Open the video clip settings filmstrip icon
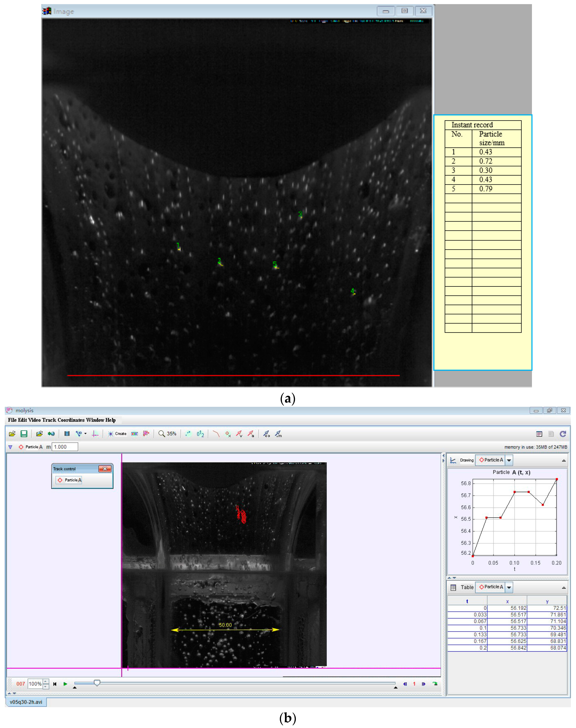Screen dimensions: 576x728 point(67,434)
